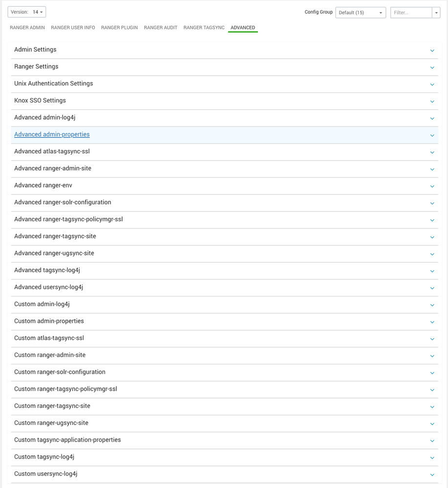Select the RANGER TAGSYNC tab
This screenshot has width=448, height=488.
pos(204,28)
